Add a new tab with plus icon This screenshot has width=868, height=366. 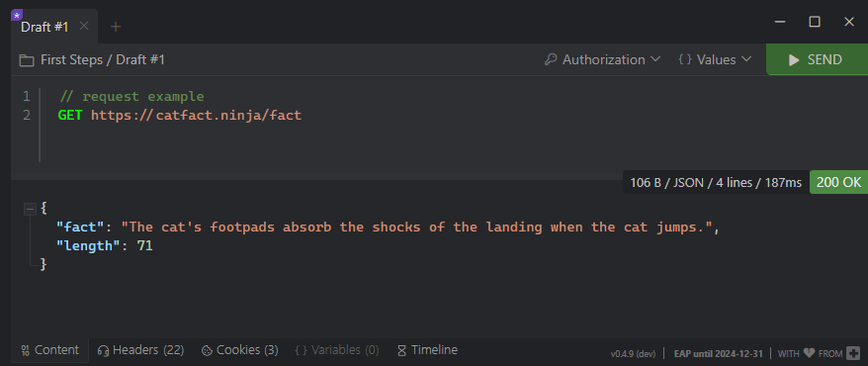click(x=115, y=27)
